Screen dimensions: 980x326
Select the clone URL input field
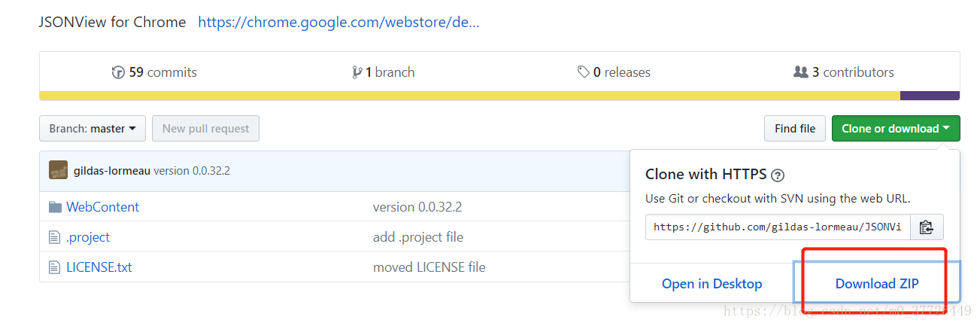778,227
